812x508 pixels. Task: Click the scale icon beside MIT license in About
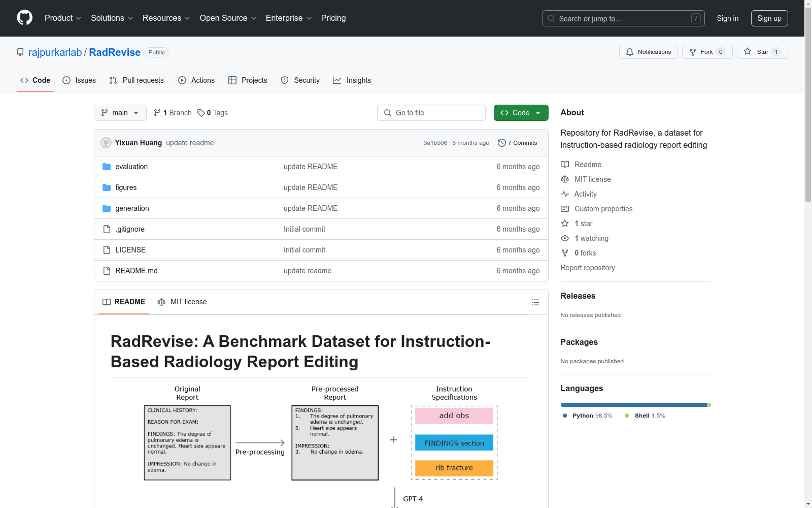click(565, 179)
